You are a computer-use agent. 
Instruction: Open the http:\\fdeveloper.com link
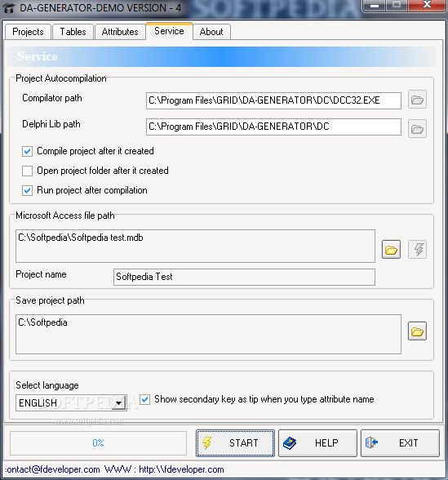(x=181, y=469)
